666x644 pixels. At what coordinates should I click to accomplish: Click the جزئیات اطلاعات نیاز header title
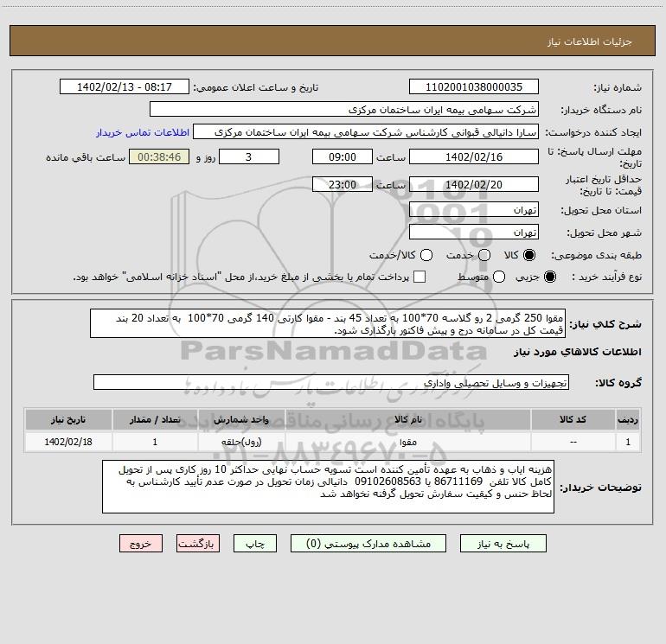(590, 41)
